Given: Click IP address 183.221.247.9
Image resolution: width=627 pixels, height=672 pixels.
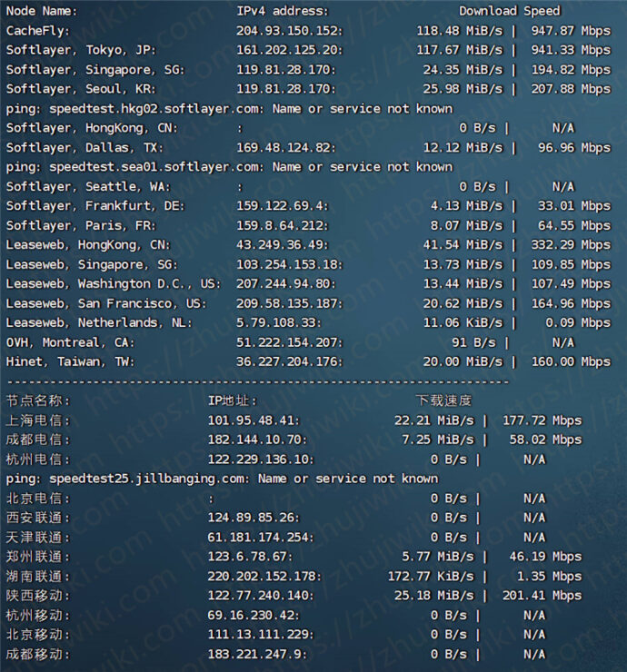Looking at the screenshot, I should tap(257, 655).
